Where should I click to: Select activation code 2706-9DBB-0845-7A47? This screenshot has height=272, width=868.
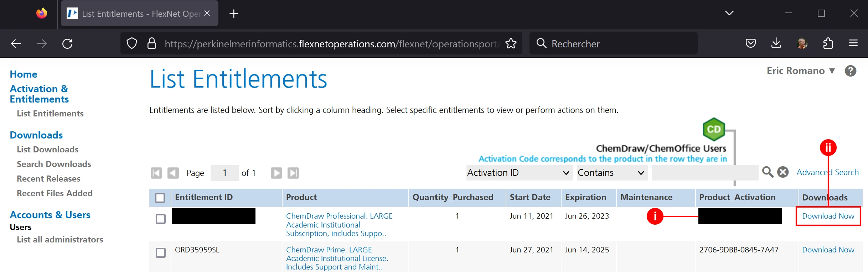point(739,250)
